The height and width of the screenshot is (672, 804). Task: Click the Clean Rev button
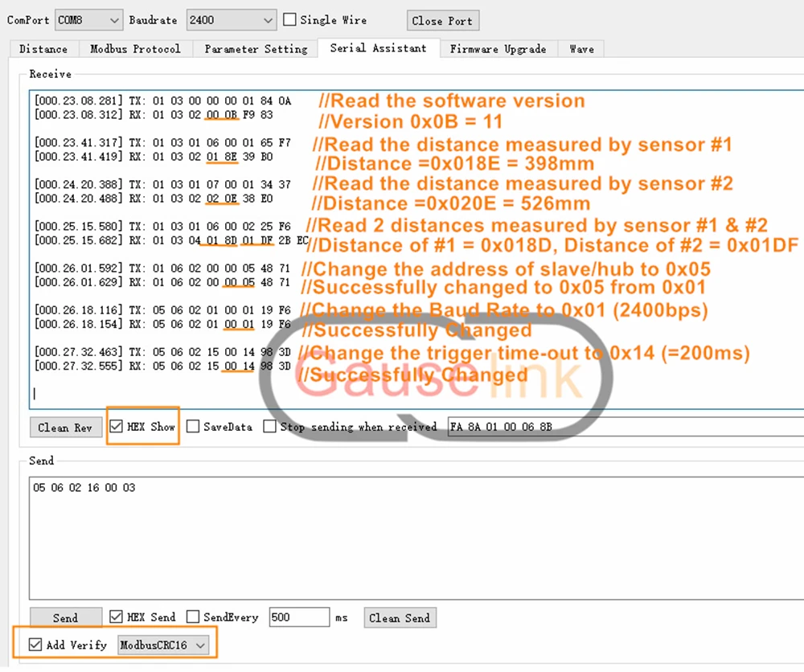(x=65, y=427)
